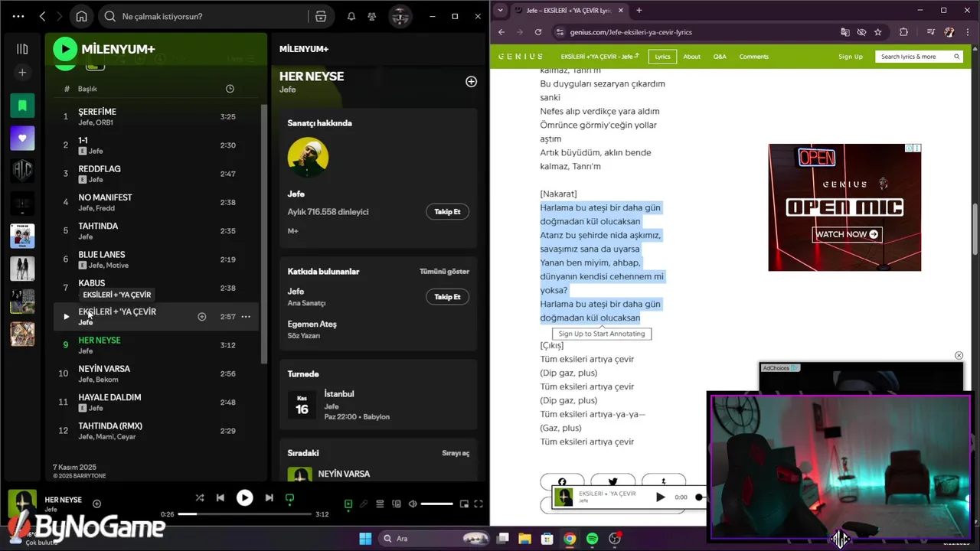Open the Spotify three-dot main menu
The width and height of the screenshot is (980, 551).
(x=18, y=16)
